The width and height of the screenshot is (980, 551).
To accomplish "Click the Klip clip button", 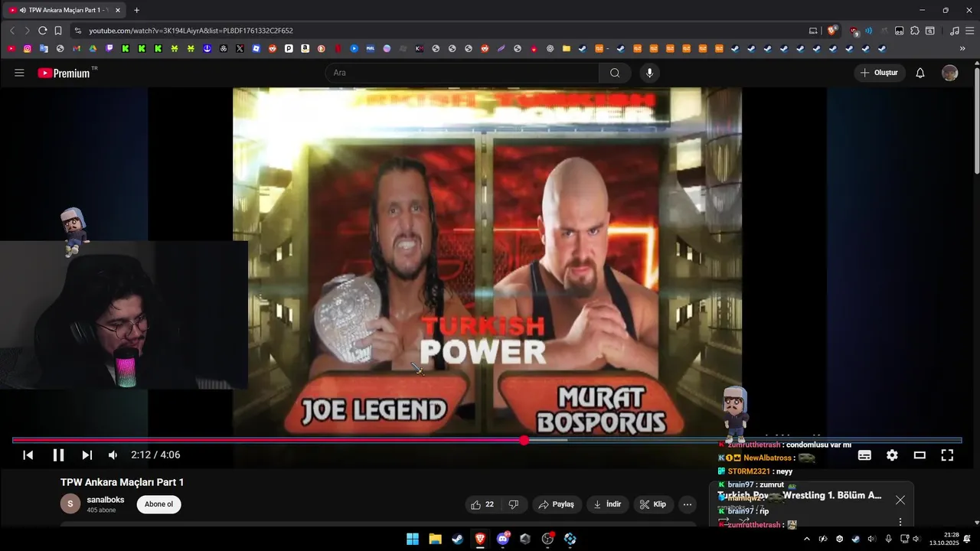I will click(x=653, y=504).
